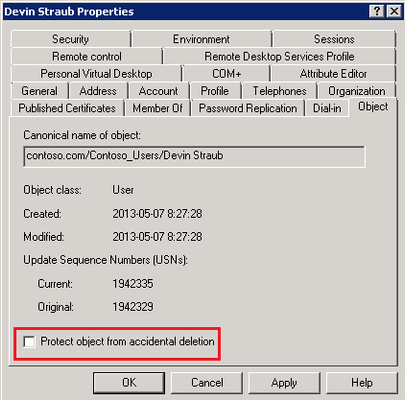Select the Telephones tab
The width and height of the screenshot is (405, 400).
click(279, 91)
